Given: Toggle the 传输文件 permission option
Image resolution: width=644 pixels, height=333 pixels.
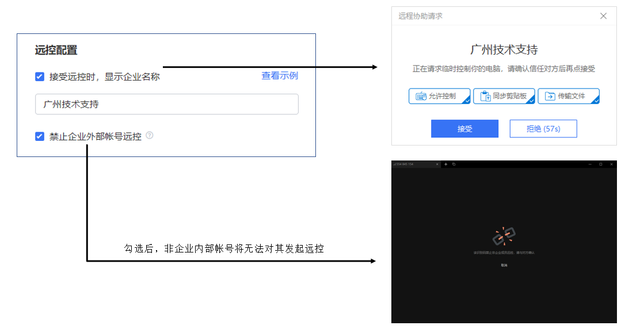Looking at the screenshot, I should [x=569, y=96].
